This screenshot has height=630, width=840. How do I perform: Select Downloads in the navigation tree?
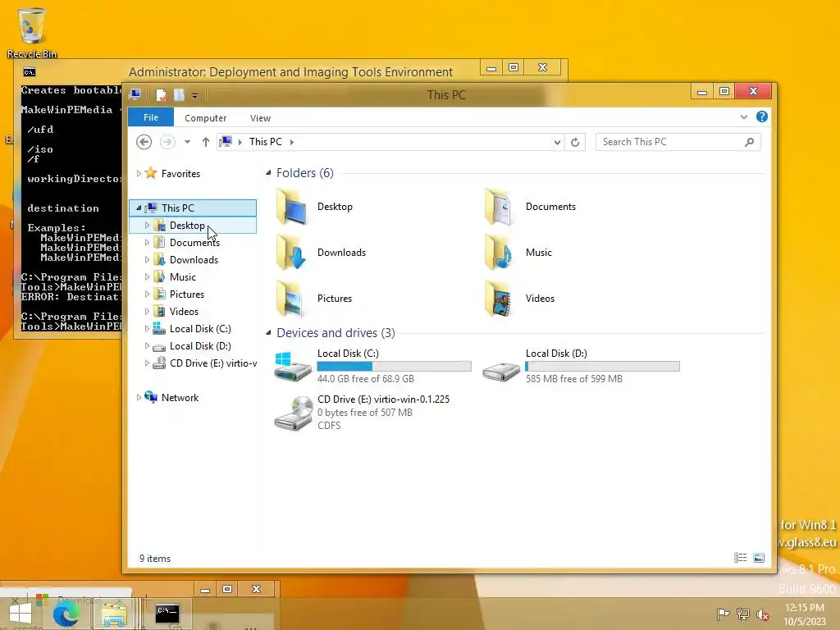(x=194, y=260)
